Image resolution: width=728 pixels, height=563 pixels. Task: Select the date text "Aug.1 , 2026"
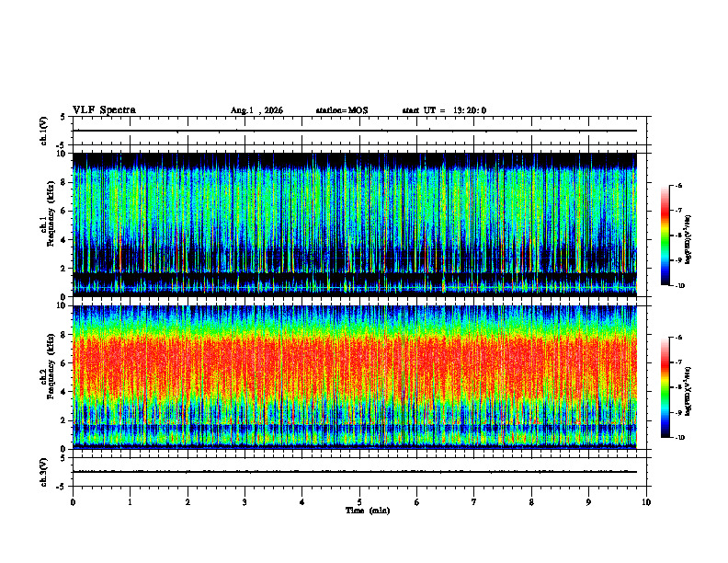tap(256, 110)
